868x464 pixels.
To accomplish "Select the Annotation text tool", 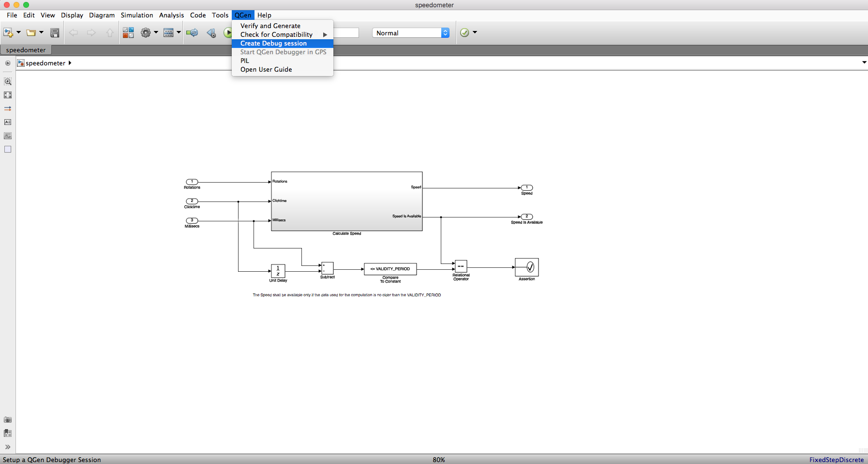I will coord(8,122).
